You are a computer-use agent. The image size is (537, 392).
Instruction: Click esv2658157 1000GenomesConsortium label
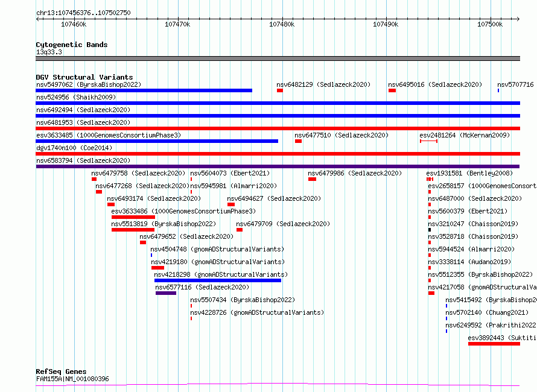(482, 186)
